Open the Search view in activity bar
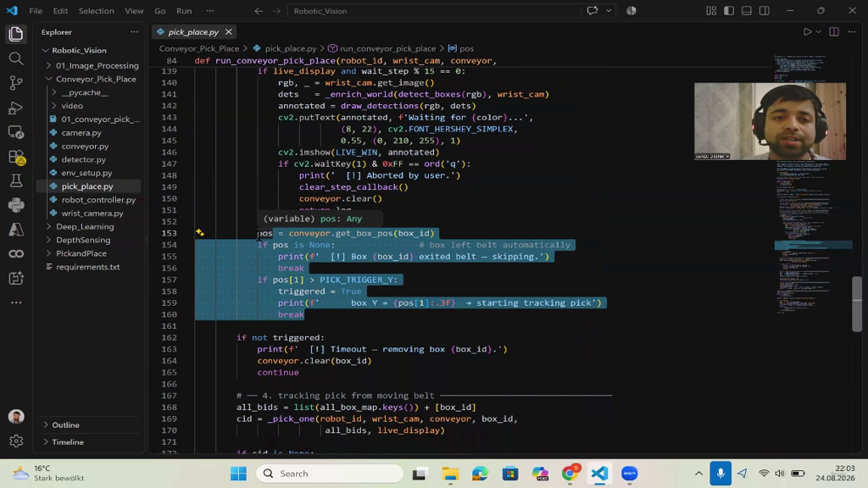The width and height of the screenshot is (868, 488). 16,58
